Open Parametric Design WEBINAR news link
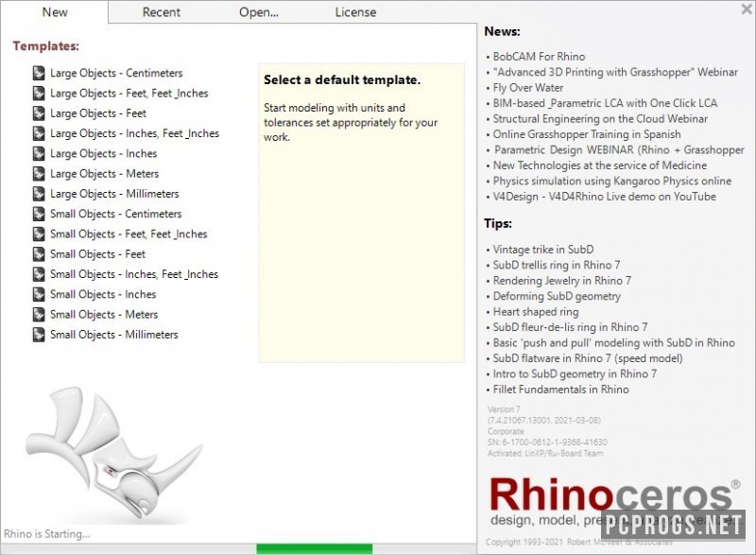The height and width of the screenshot is (555, 756). (619, 150)
